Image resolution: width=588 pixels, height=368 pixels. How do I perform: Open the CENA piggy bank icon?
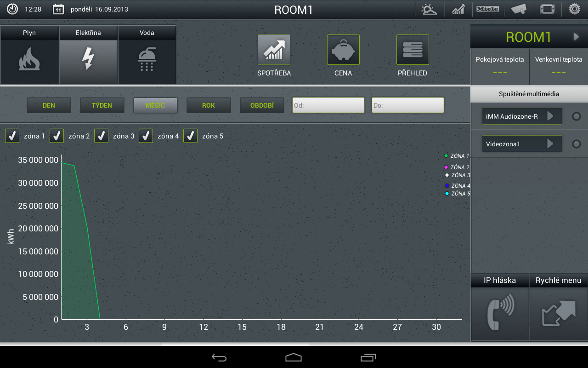(x=343, y=50)
